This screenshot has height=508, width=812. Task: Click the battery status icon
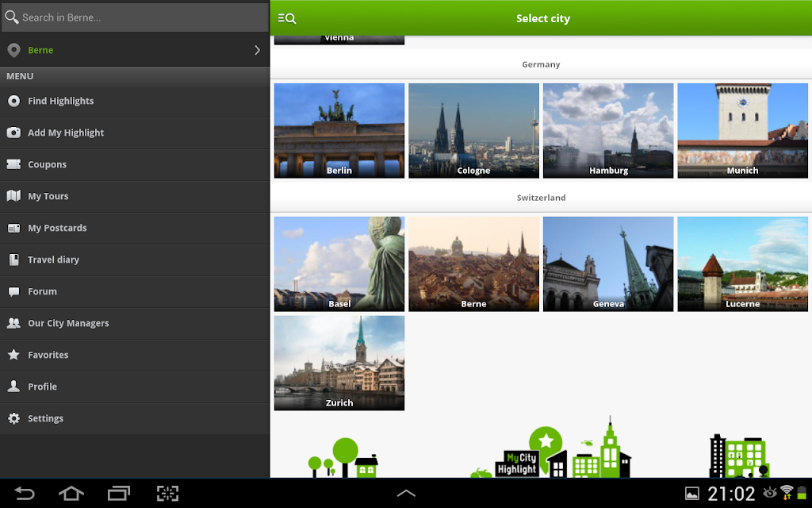[802, 493]
